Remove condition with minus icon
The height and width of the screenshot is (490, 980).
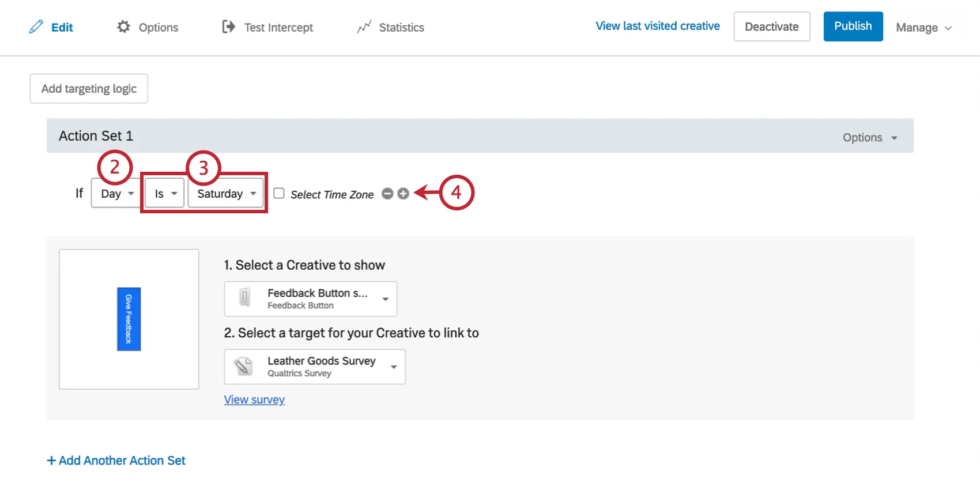click(387, 194)
